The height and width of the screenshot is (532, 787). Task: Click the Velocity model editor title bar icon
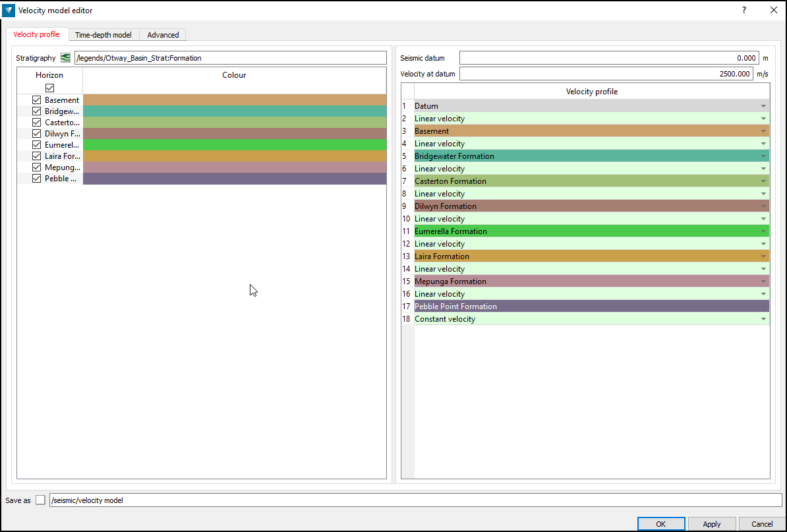click(8, 10)
